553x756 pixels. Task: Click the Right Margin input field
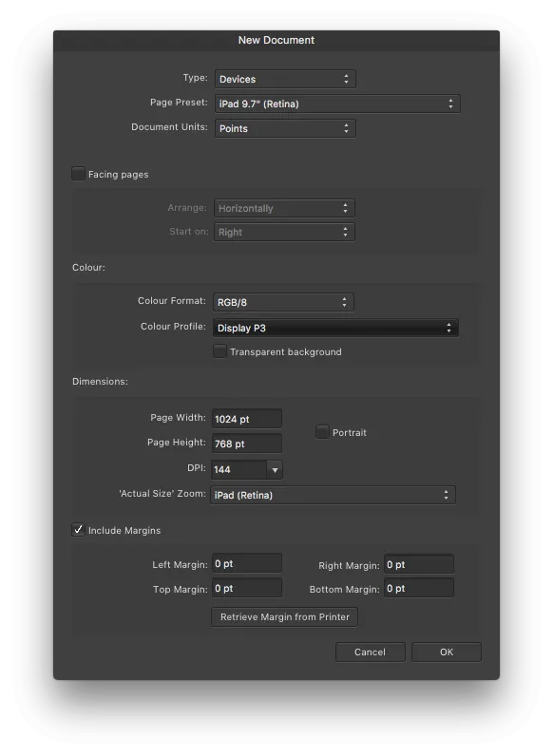[419, 564]
